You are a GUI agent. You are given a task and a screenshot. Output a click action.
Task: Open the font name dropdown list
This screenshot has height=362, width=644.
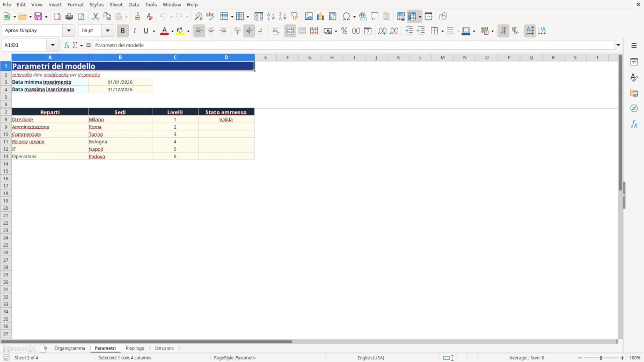(69, 31)
